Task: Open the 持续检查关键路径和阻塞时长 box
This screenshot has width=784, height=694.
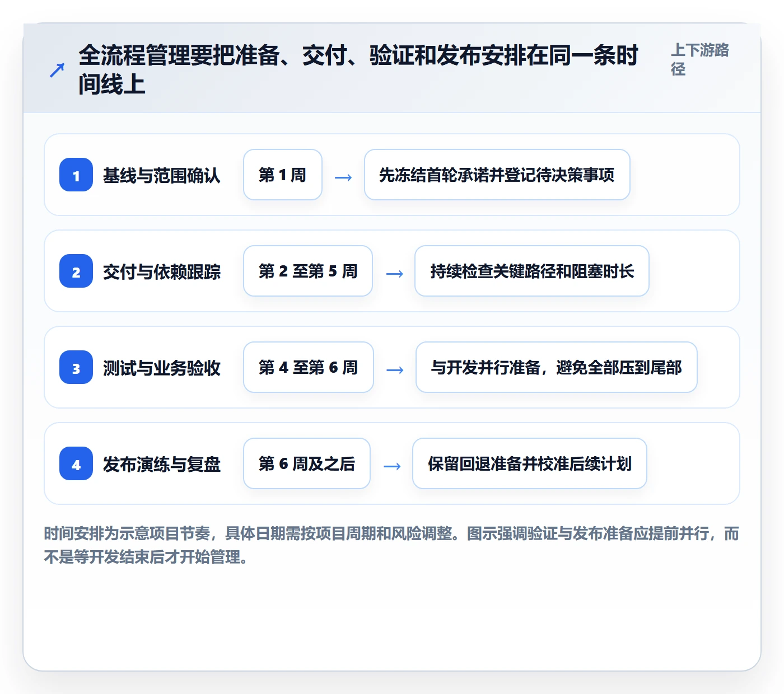Action: [532, 271]
